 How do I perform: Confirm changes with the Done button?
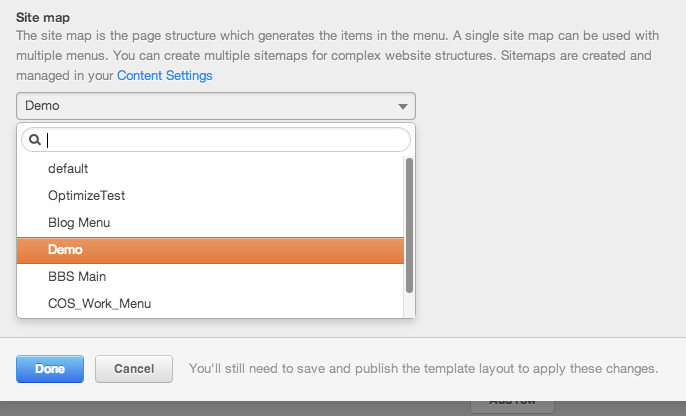(50, 369)
